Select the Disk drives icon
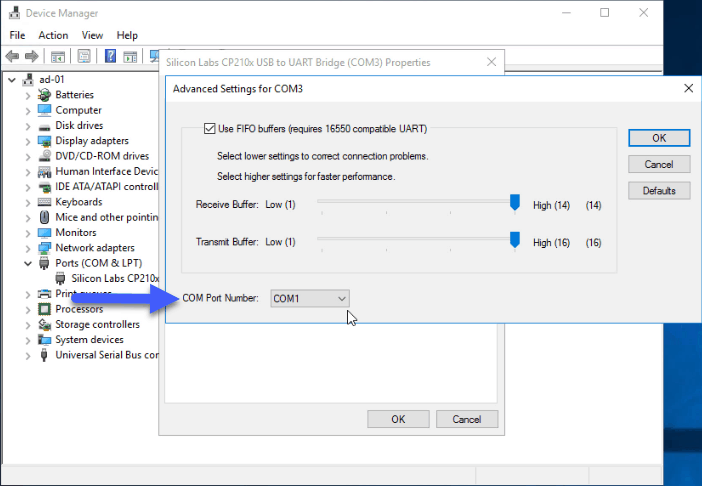Screen dimensions: 702x486 44,126
